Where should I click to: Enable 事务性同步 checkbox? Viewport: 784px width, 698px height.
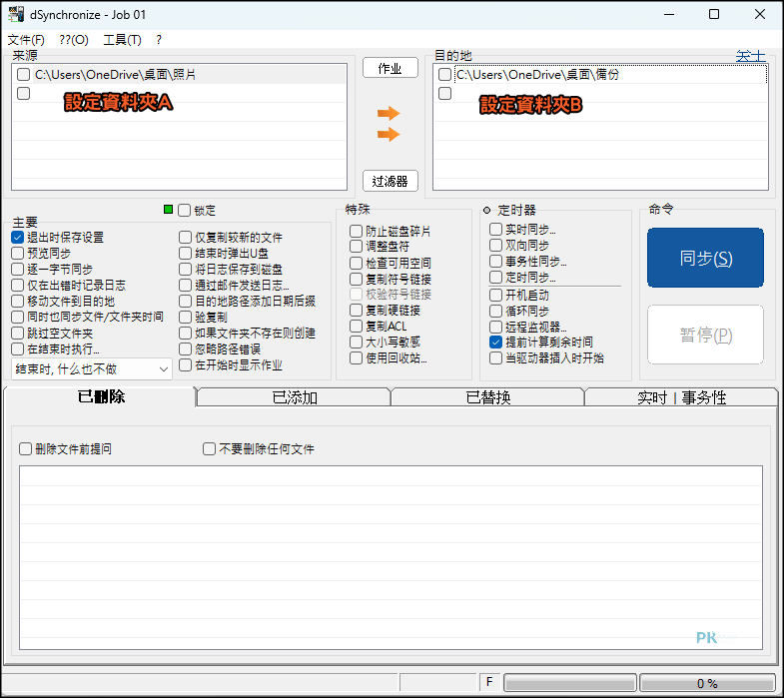pos(496,262)
